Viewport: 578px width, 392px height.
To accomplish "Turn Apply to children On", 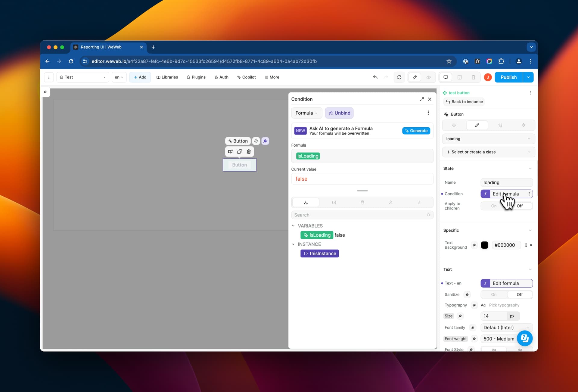I will click(x=494, y=206).
